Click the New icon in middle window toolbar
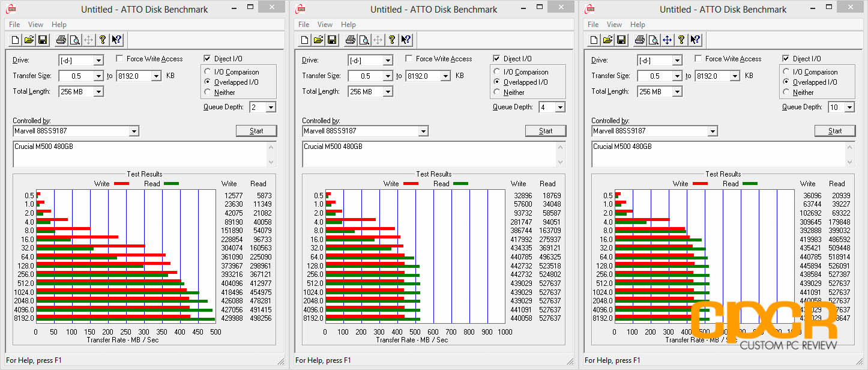Viewport: 868px width, 370px height. tap(304, 40)
